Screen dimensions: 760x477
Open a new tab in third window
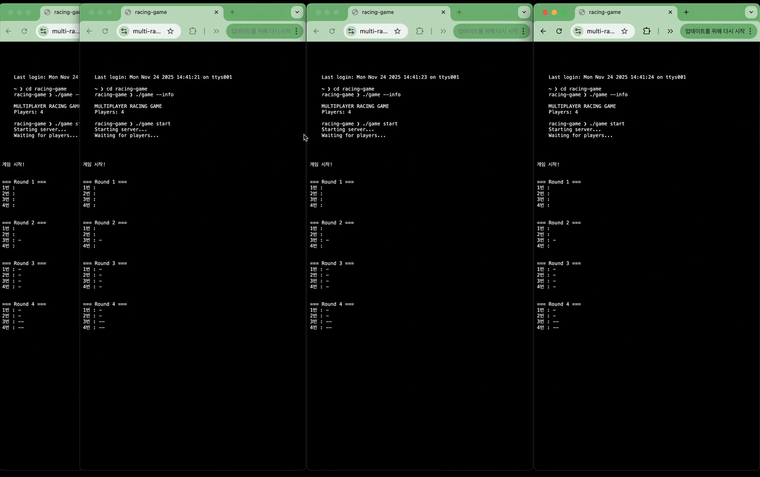pos(459,12)
